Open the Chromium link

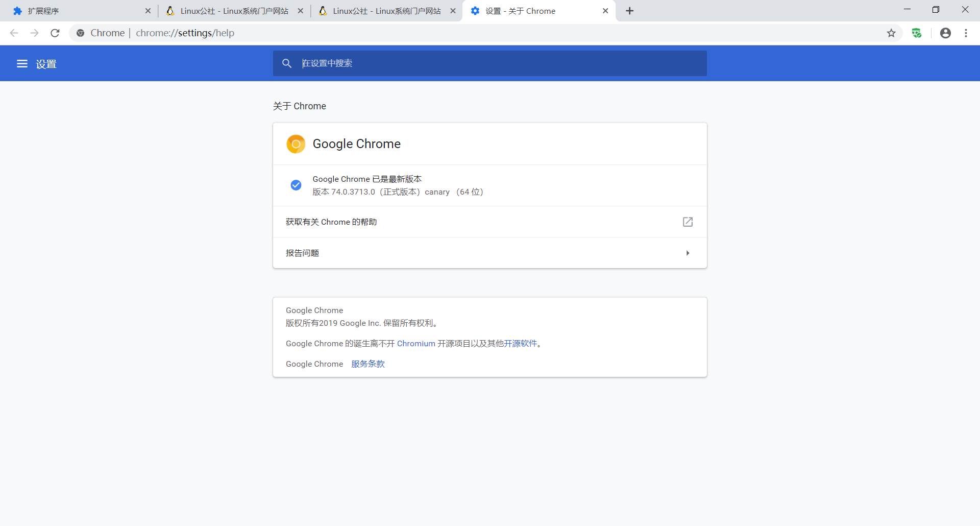[x=416, y=344]
